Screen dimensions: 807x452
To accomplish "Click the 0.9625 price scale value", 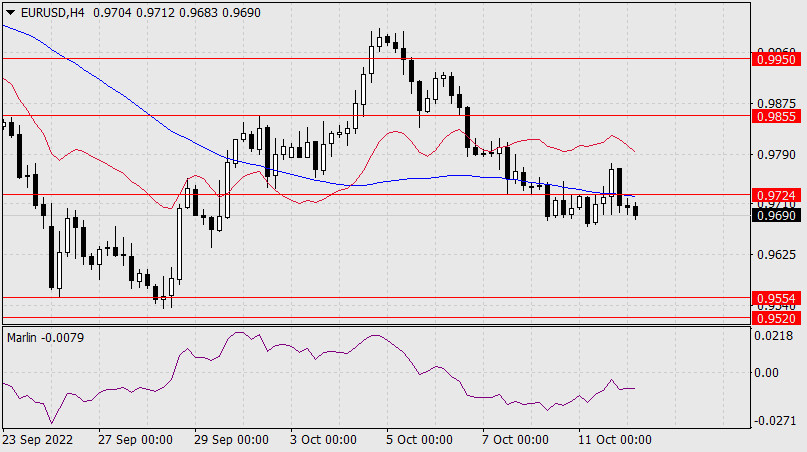I will (777, 254).
